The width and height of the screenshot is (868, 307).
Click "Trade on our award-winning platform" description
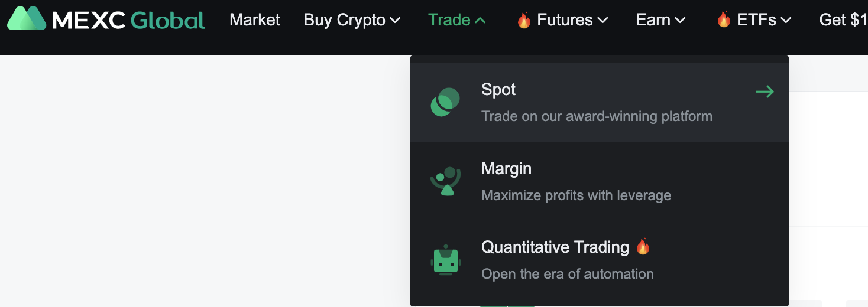597,116
